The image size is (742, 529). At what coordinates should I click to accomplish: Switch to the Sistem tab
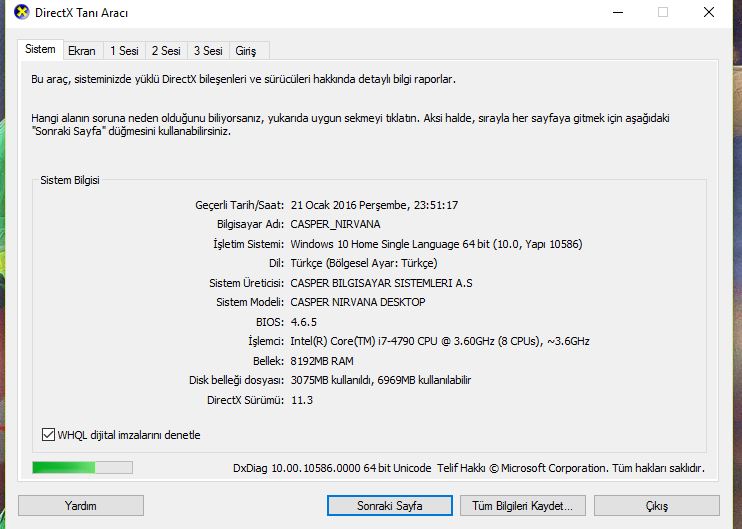(40, 49)
